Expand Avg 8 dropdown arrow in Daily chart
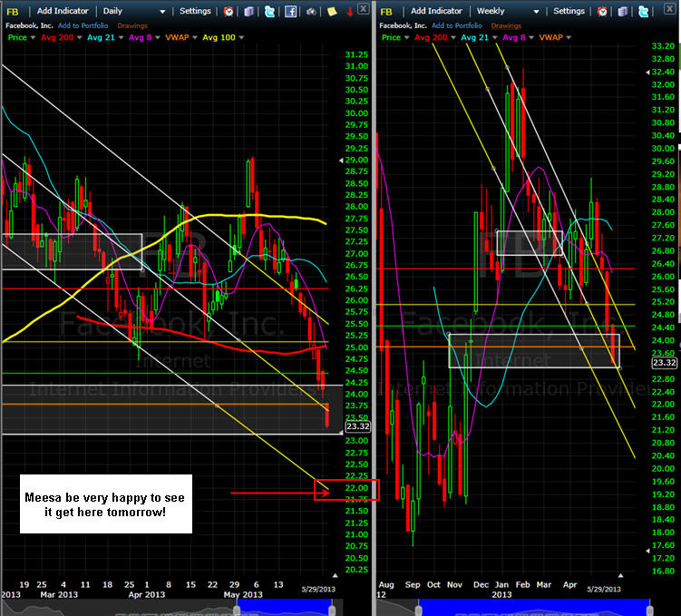Screen dimensions: 681x616 pos(157,38)
